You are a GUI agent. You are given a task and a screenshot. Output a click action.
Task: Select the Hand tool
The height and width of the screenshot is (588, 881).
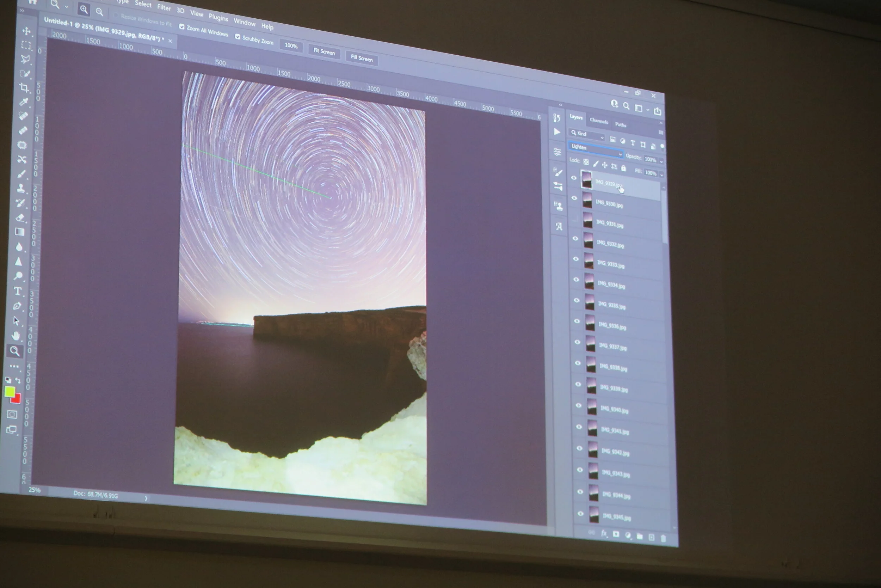16,336
